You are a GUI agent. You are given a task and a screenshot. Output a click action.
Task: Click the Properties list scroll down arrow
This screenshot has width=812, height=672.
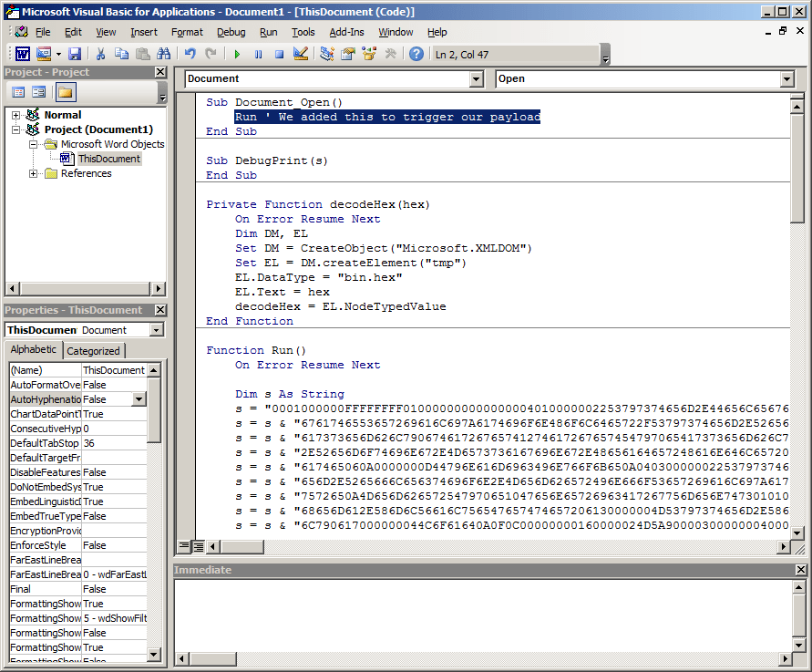click(153, 655)
